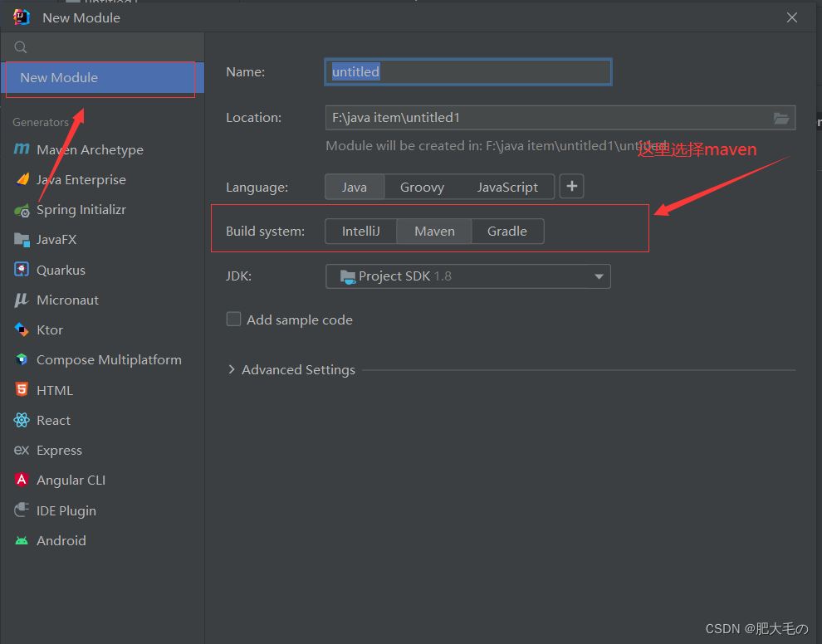This screenshot has height=644, width=822.
Task: Click the JavaFX folder icon
Action: [22, 240]
